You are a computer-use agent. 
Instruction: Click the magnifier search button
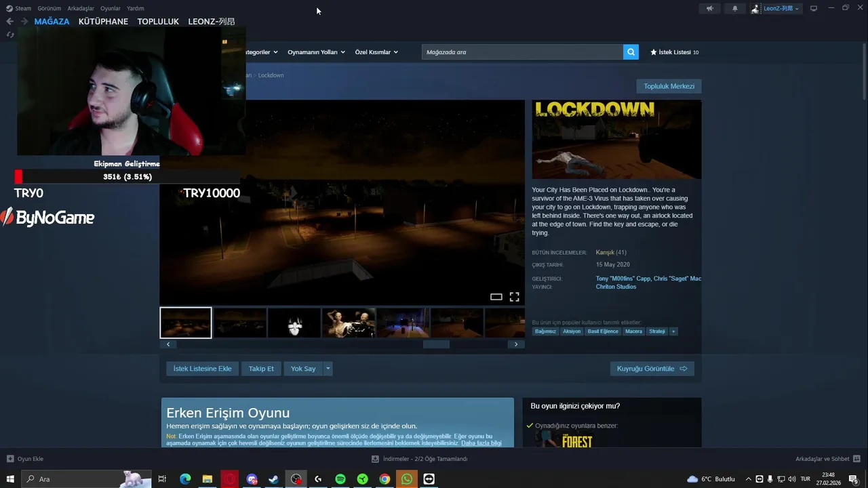pyautogui.click(x=631, y=52)
